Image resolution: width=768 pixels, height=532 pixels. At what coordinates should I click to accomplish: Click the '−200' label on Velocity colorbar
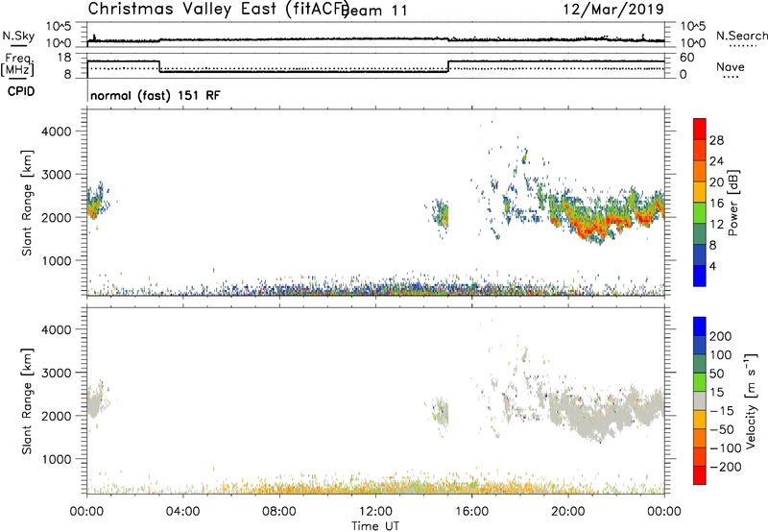726,467
